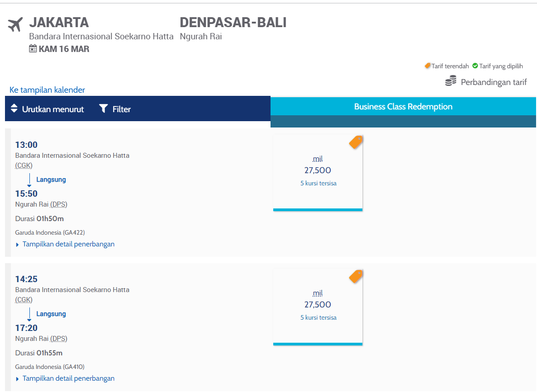Select the 27,500 mil fare for the 14:25 flight

(318, 305)
